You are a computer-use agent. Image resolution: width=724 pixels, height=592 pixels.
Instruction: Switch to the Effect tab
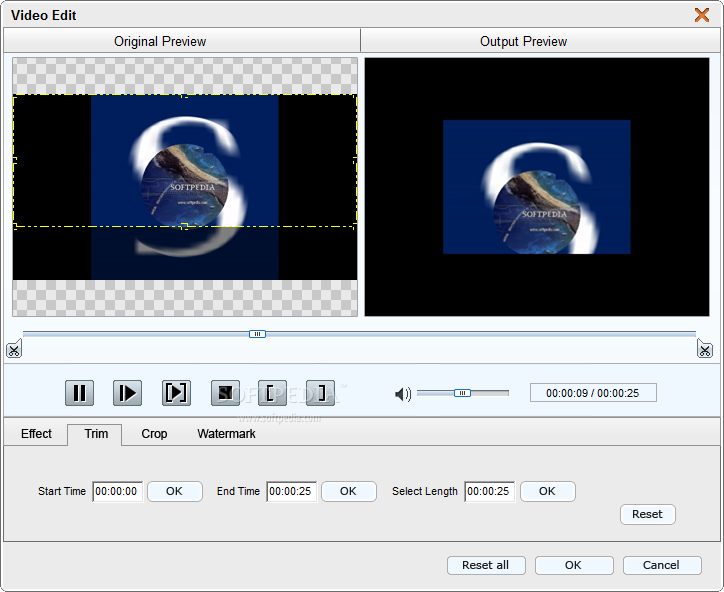click(x=36, y=434)
